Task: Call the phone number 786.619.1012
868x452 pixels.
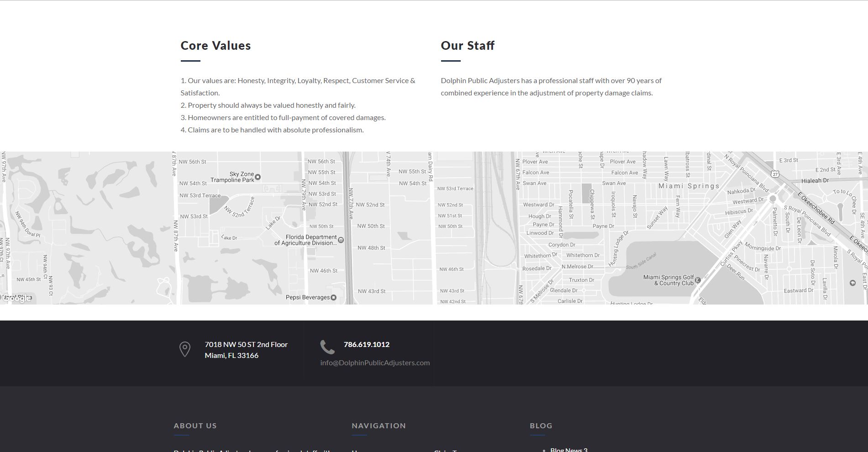Action: (366, 344)
